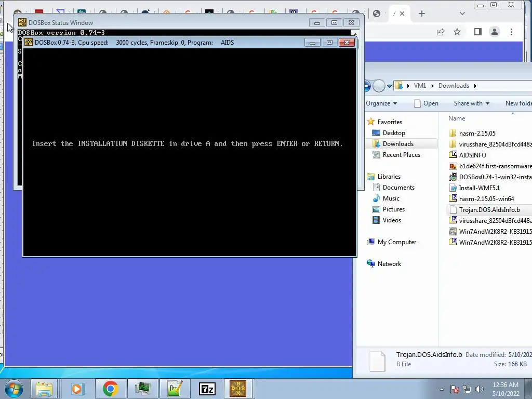The width and height of the screenshot is (532, 399).
Task: Open the Documents library
Action: 393,187
